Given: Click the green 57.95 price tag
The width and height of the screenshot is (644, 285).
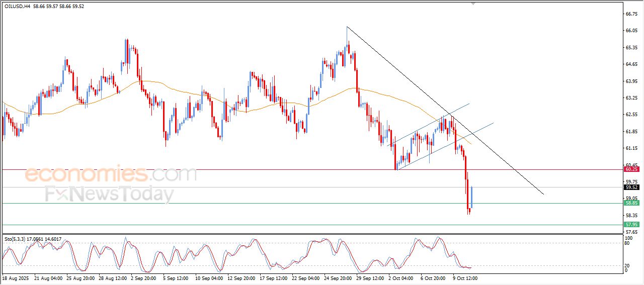Looking at the screenshot, I should point(631,224).
